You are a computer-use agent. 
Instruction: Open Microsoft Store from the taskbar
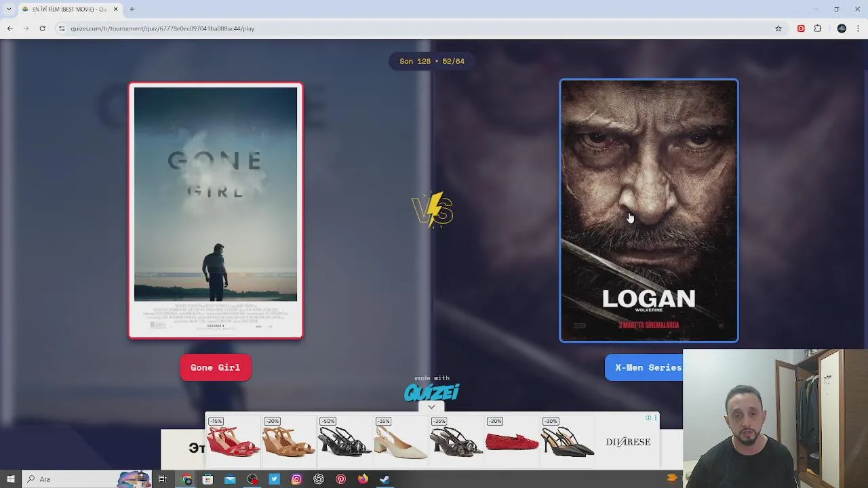click(x=208, y=479)
